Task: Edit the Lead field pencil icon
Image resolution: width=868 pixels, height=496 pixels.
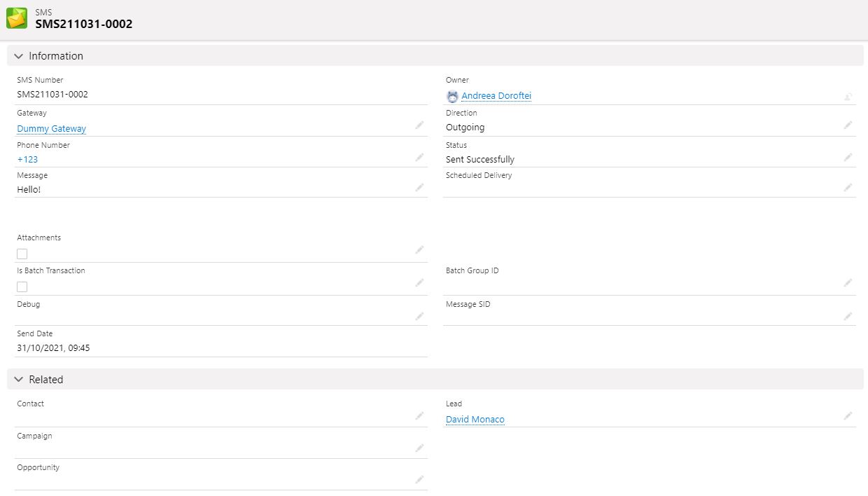Action: click(x=848, y=415)
